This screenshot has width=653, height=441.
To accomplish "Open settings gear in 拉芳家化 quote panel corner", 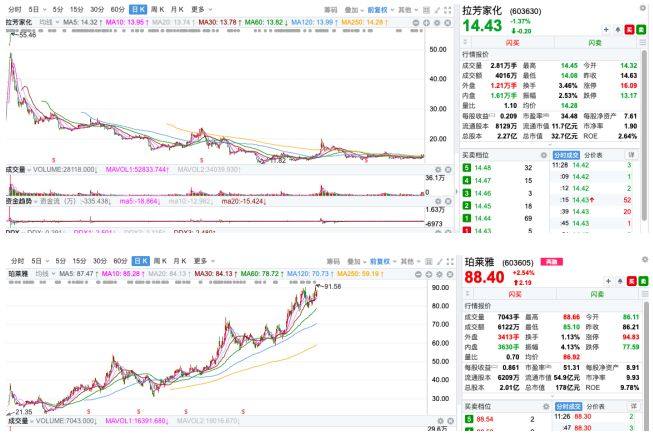I will tap(643, 8).
